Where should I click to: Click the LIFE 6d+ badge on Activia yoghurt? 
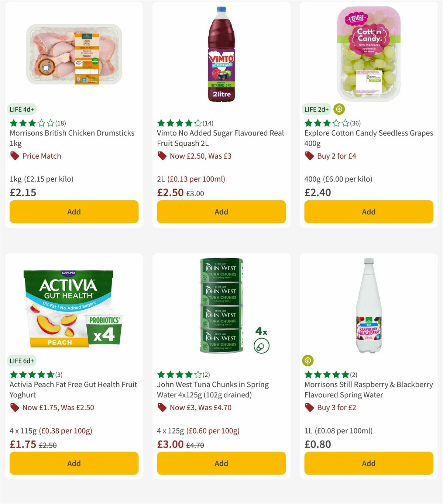click(x=22, y=361)
